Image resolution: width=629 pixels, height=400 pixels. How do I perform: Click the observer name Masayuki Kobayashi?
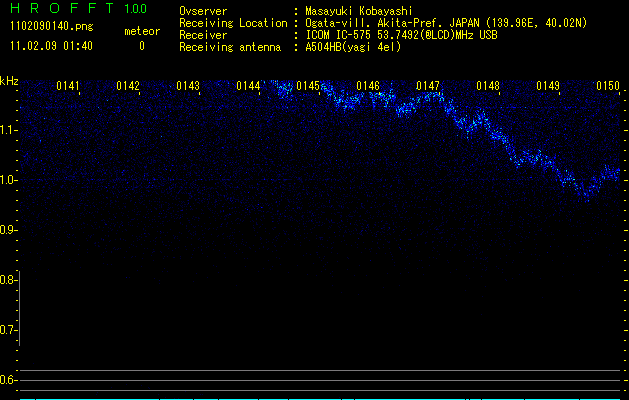click(359, 11)
